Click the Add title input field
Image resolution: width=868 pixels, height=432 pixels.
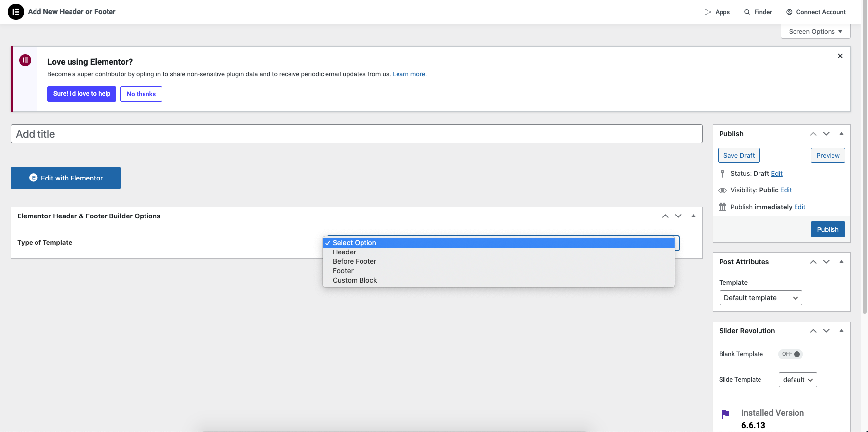pos(356,134)
